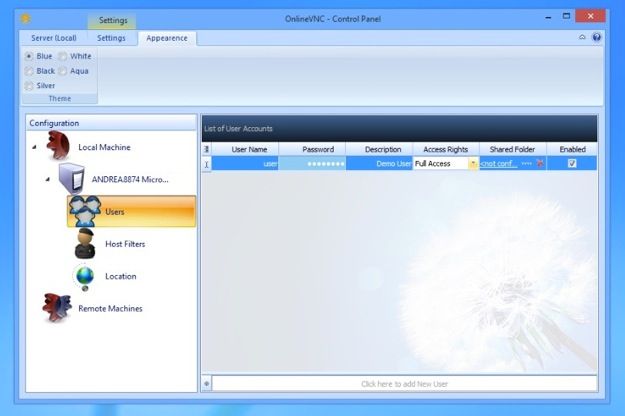This screenshot has height=416, width=625.
Task: Sort by Shared Folder column header
Action: pyautogui.click(x=513, y=149)
